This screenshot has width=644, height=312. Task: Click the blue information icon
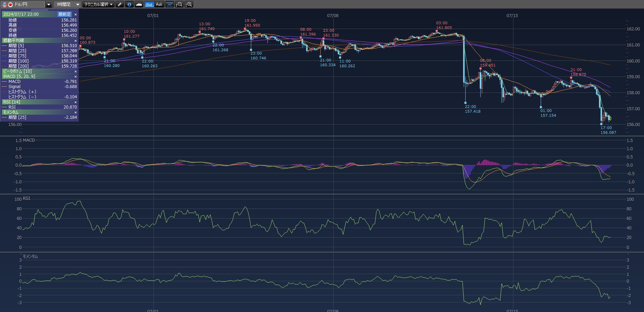tap(129, 4)
